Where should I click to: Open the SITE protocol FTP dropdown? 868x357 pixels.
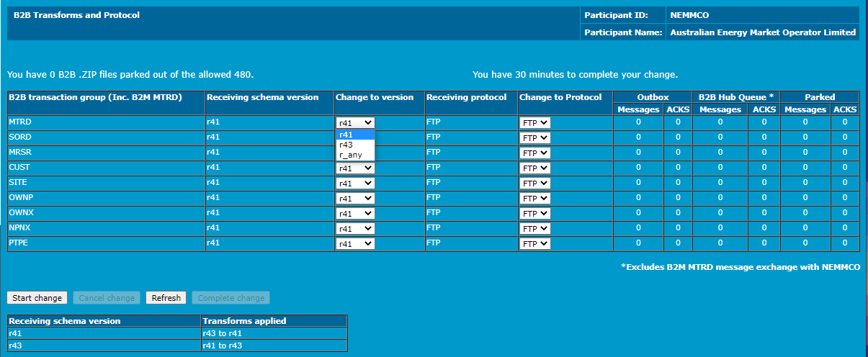[x=535, y=184]
